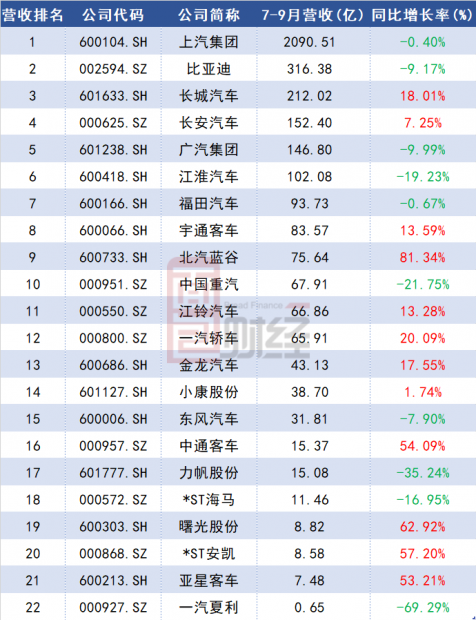Viewport: 476px width, 620px height.
Task: Select the -19.23% growth rate value
Action: [423, 177]
